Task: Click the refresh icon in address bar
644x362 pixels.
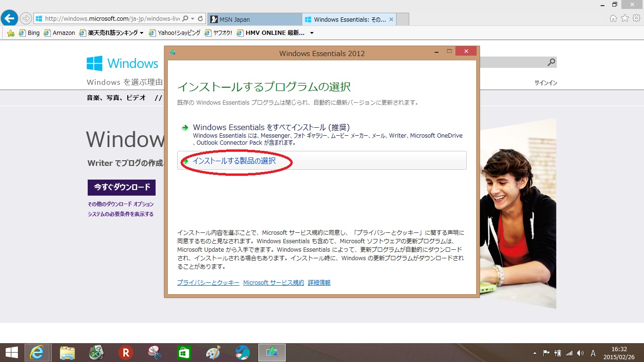Action: (x=201, y=19)
